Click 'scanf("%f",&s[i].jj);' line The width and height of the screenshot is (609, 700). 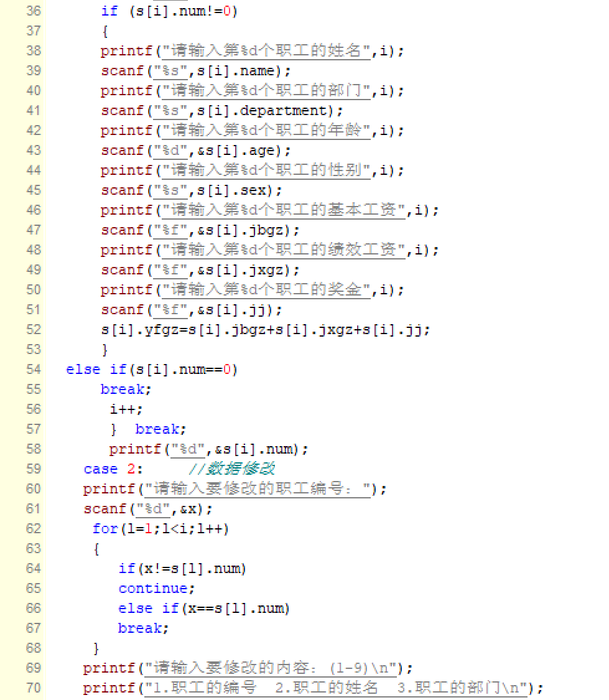tap(191, 310)
